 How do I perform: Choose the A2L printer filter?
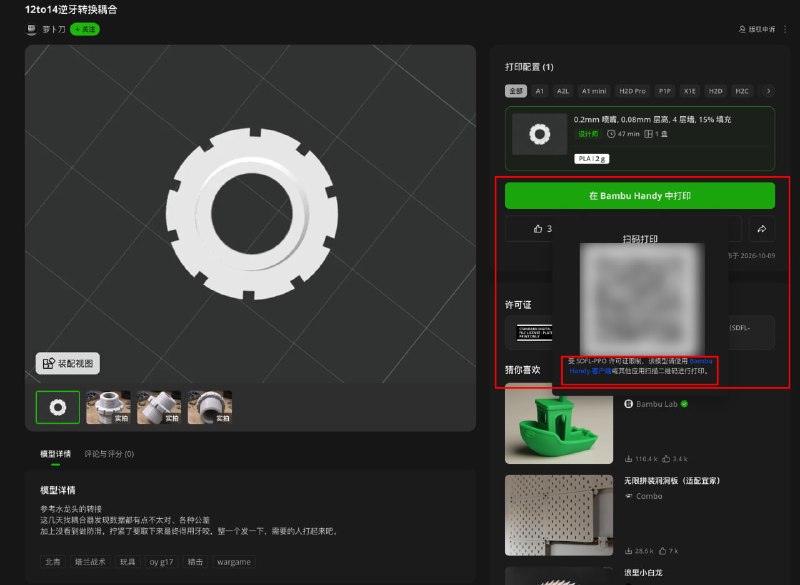tap(563, 91)
